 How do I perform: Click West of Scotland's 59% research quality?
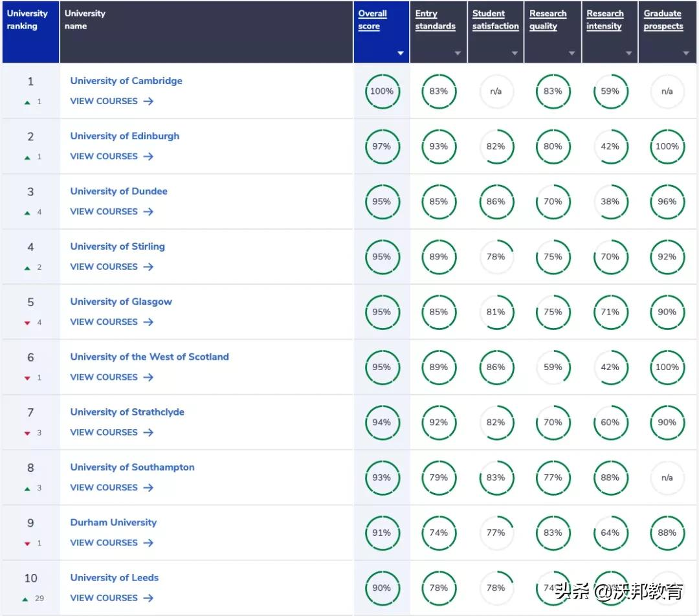[x=553, y=368]
